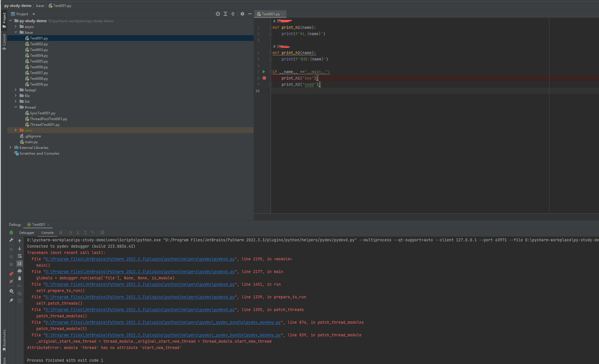The image size is (599, 364).
Task: Click the Expand All icon in Project panel
Action: [x=225, y=14]
